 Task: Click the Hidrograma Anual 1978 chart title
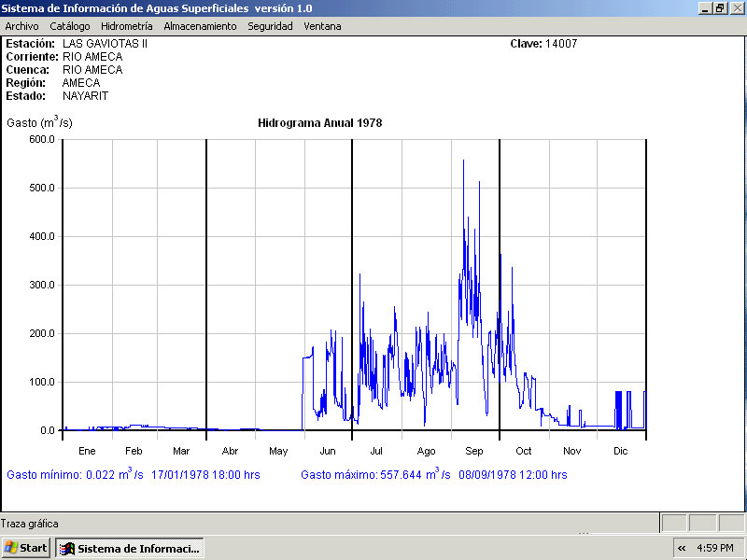[x=319, y=123]
